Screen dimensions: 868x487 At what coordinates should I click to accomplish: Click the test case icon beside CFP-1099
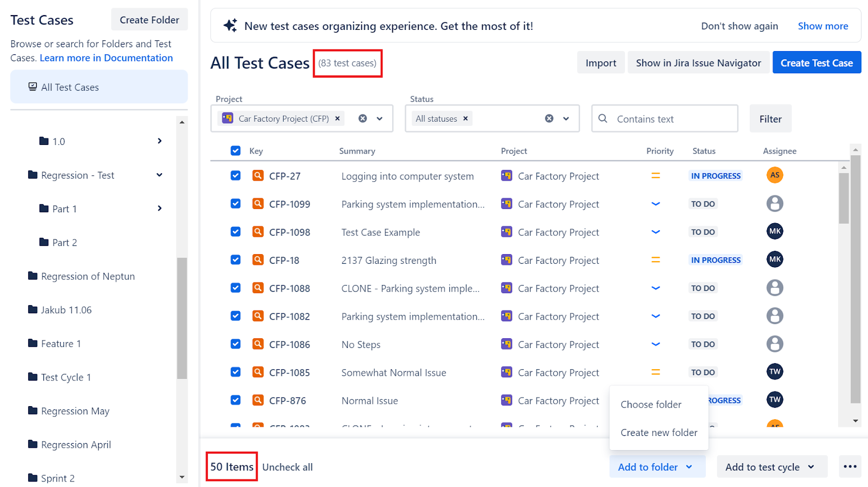258,204
